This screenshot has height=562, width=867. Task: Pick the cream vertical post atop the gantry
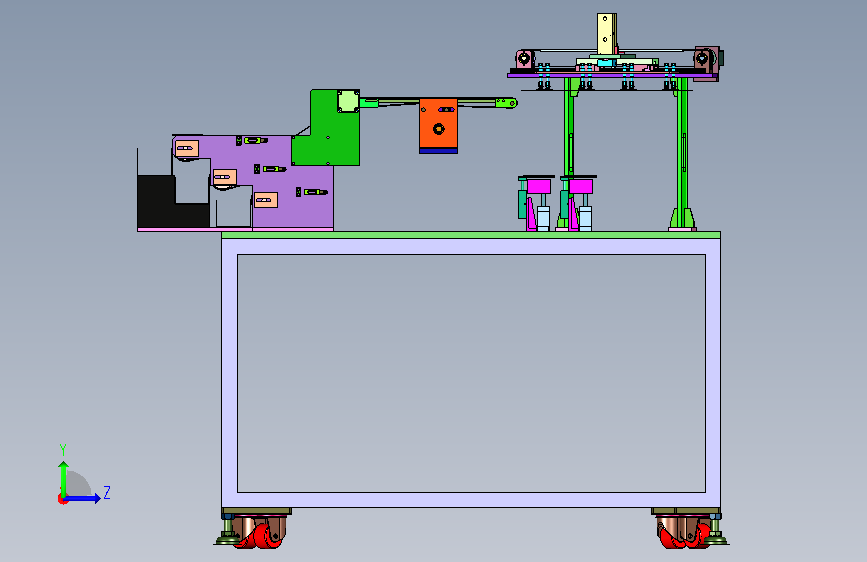click(x=607, y=34)
